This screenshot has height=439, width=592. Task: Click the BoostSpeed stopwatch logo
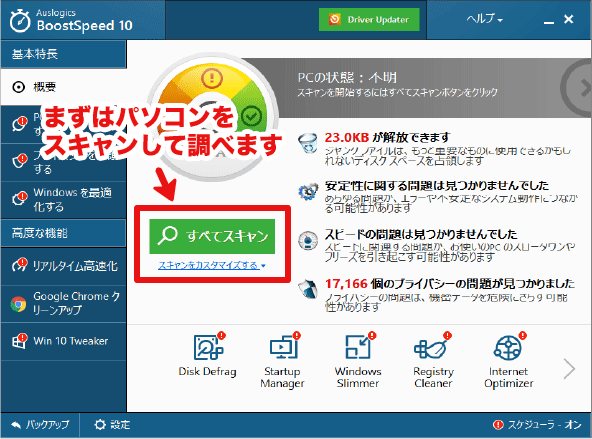tap(20, 21)
